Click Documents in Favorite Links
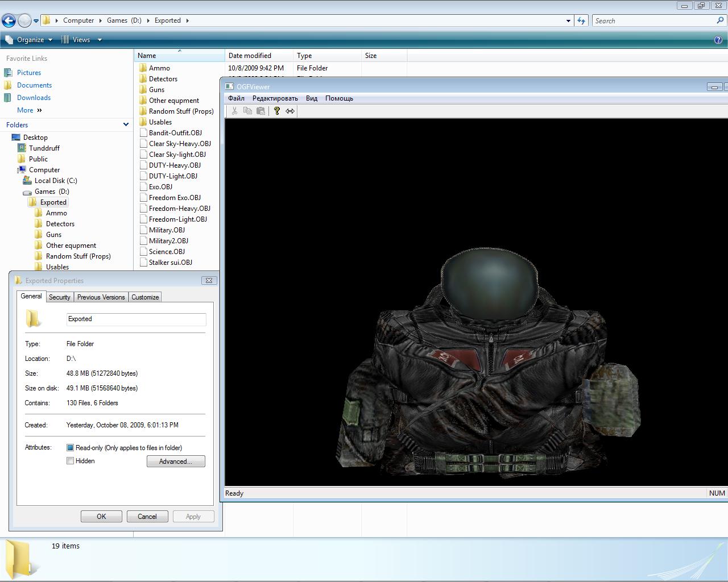This screenshot has width=728, height=582. click(34, 85)
